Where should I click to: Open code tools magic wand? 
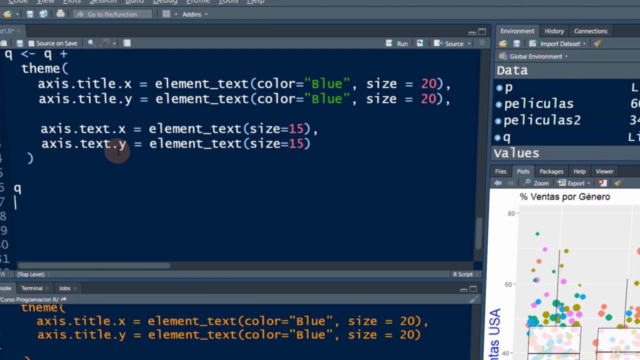point(106,43)
